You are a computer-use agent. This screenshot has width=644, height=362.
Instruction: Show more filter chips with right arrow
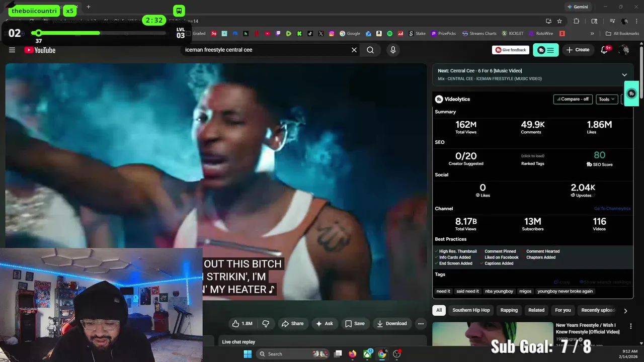pyautogui.click(x=625, y=311)
